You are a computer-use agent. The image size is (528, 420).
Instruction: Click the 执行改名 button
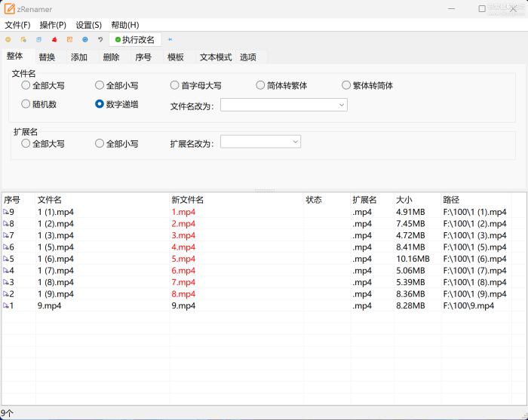135,40
